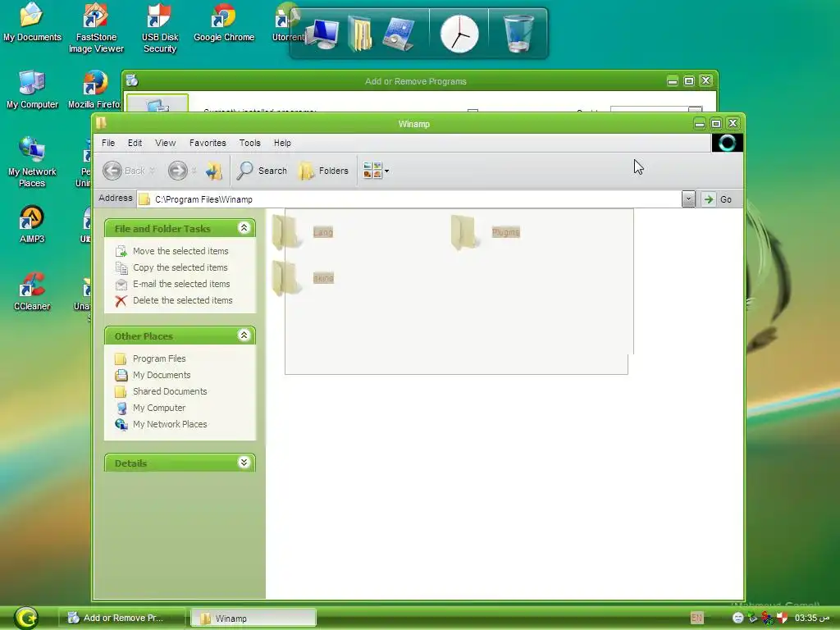Click the Go button
The width and height of the screenshot is (840, 630).
[x=718, y=199]
